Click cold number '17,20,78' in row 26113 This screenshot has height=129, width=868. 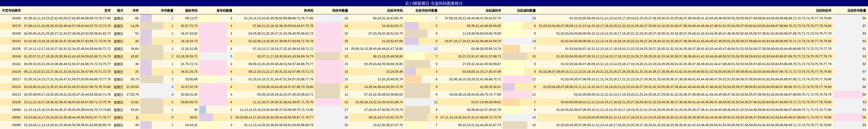(132, 95)
